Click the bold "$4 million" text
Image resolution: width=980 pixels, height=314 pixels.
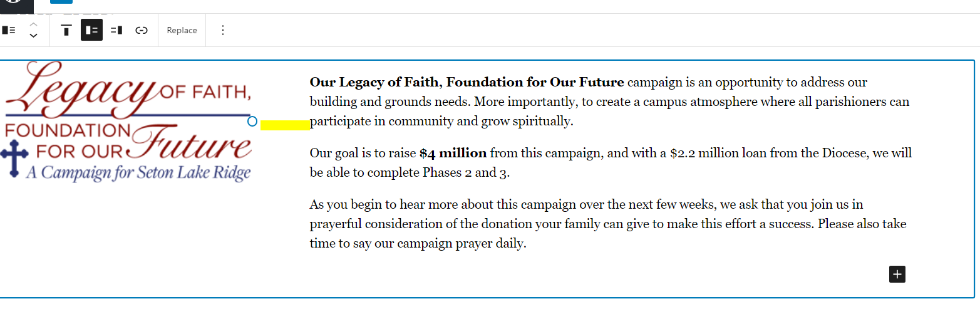[453, 153]
